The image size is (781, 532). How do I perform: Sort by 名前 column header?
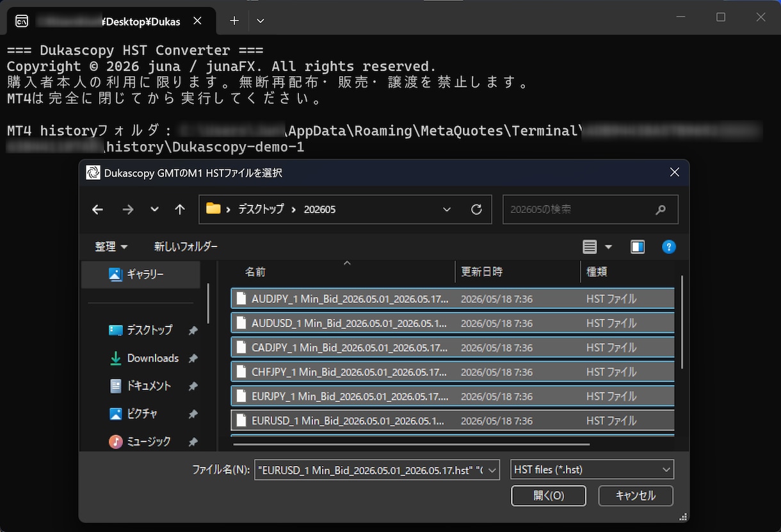pos(342,272)
